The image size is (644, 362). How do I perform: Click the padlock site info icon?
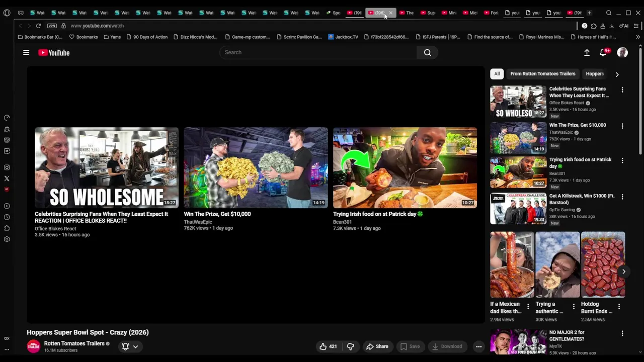[63, 26]
